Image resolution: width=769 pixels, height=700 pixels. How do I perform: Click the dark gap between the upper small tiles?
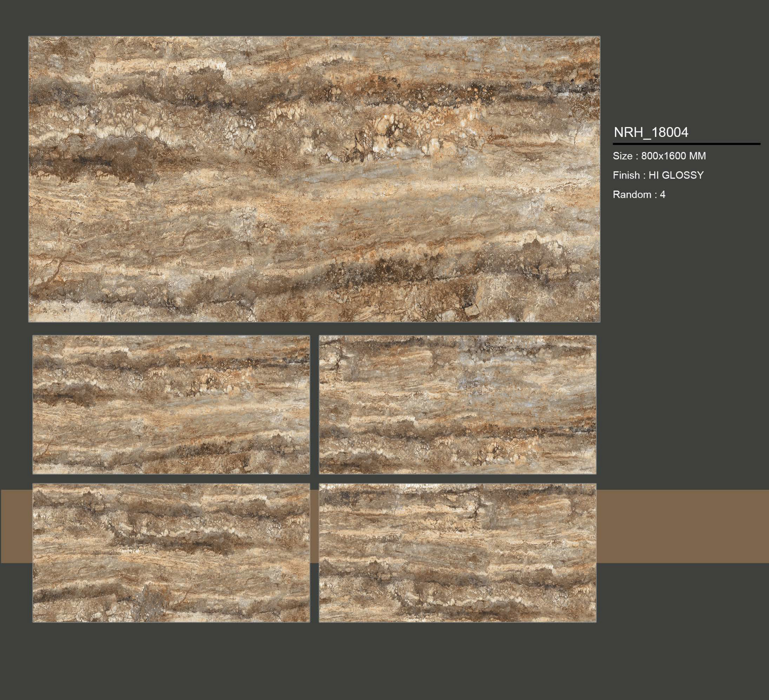tap(314, 404)
